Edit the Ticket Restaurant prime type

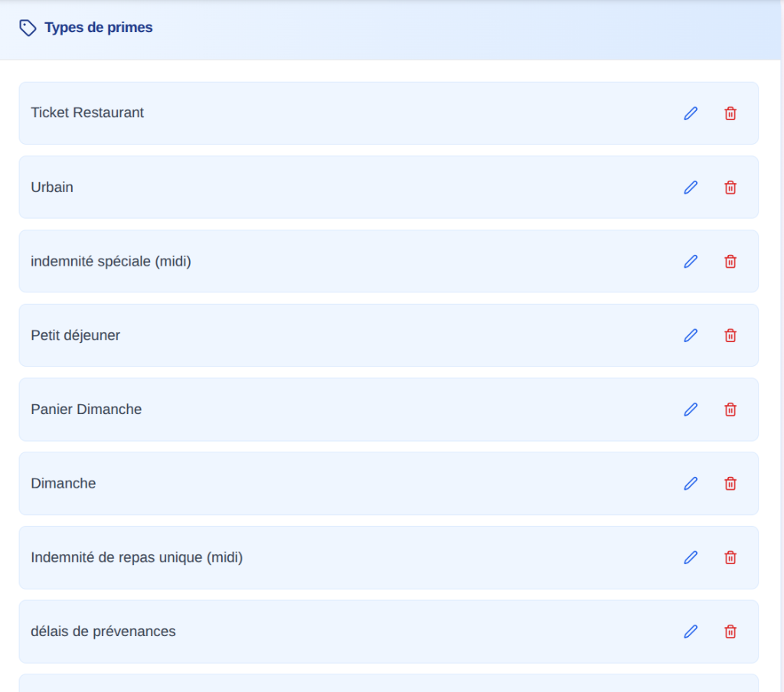point(691,113)
